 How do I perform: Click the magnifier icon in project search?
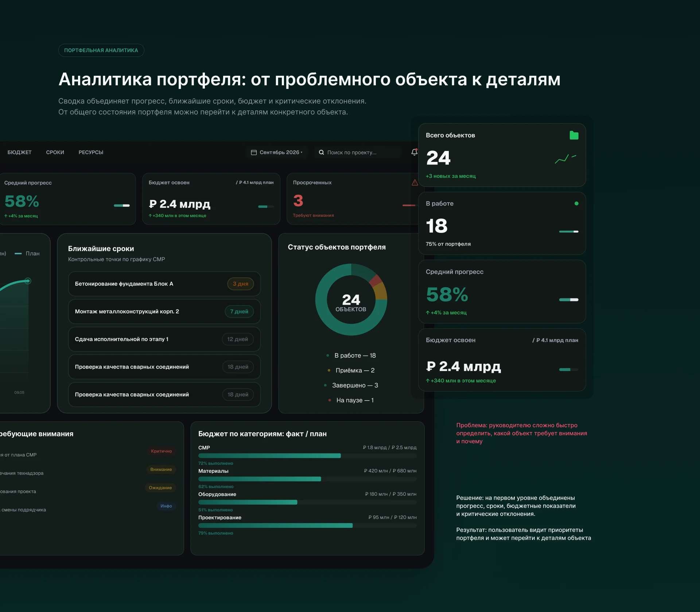point(321,152)
